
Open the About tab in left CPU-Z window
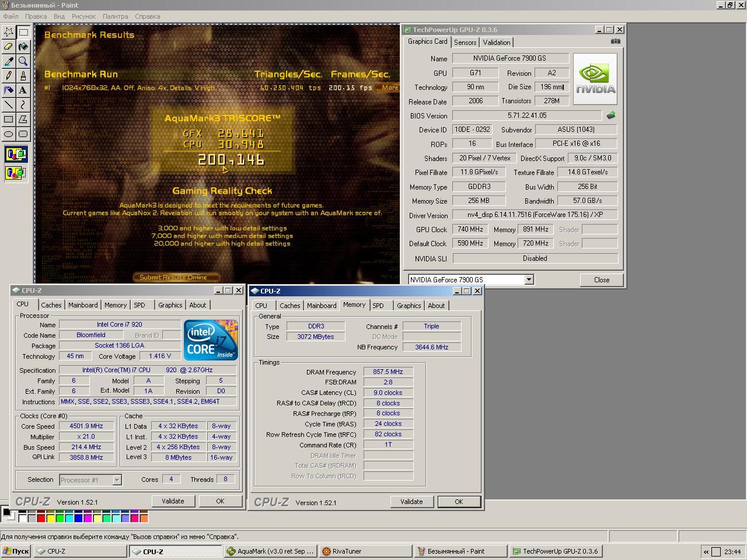coord(197,305)
